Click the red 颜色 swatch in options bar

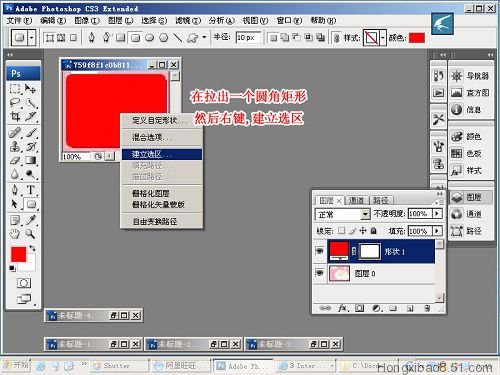coord(417,38)
